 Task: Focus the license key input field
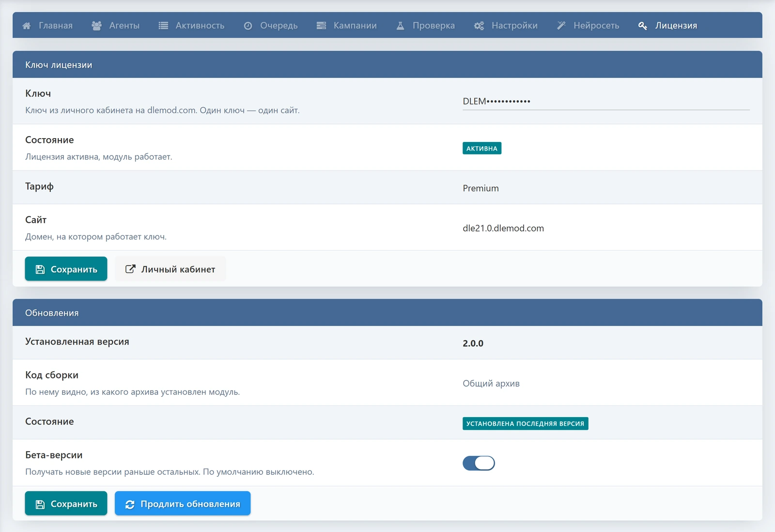pos(606,101)
